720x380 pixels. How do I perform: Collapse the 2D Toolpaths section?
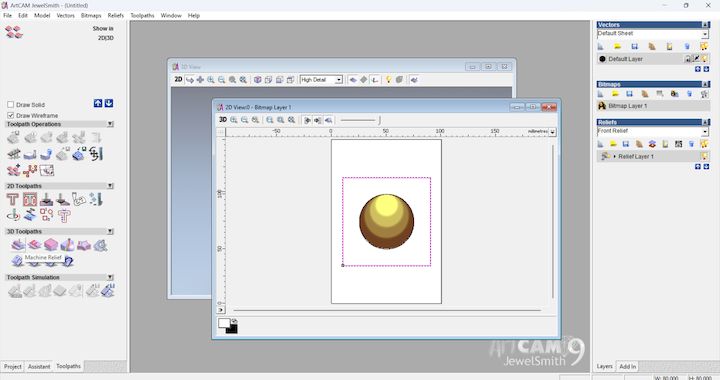[110, 186]
